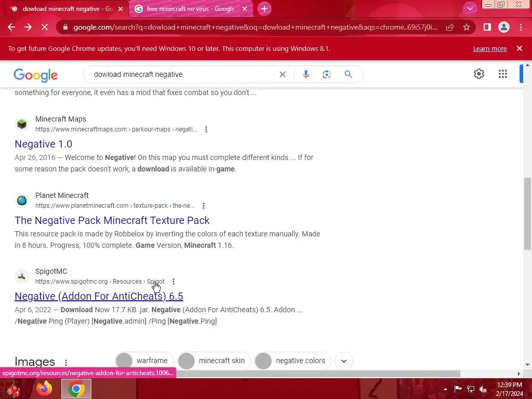Viewport: 532px width, 399px height.
Task: Go forward with the browser forward arrow
Action: [28, 27]
